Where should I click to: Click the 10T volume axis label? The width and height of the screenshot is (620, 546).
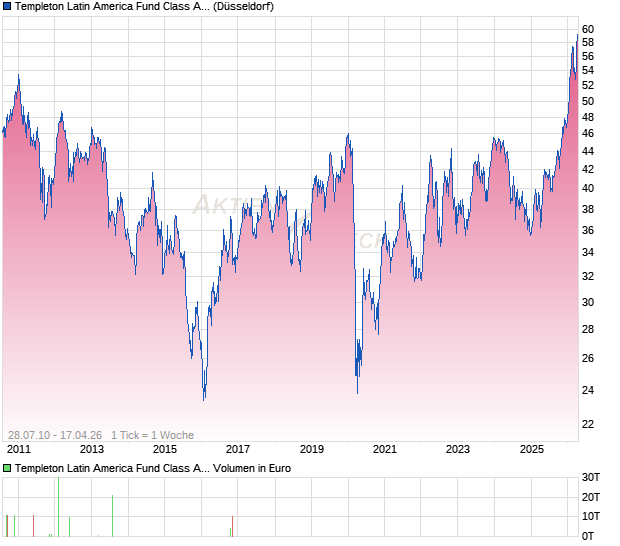[591, 516]
